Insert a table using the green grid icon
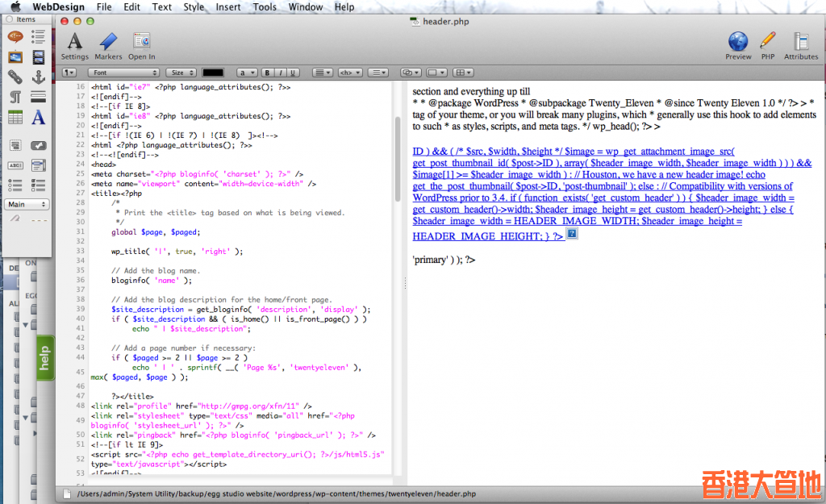826x504 pixels. coord(15,118)
